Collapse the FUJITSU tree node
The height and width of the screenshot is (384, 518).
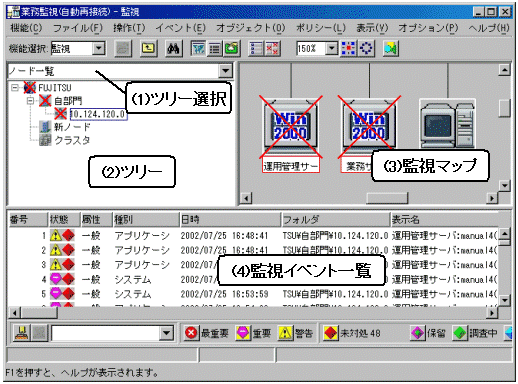click(15, 88)
